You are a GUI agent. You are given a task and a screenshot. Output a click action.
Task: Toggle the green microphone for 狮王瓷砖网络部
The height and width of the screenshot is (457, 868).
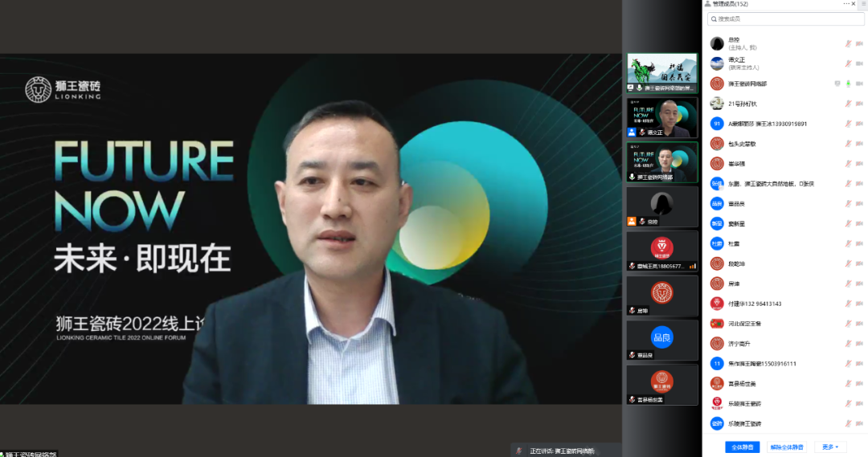(848, 84)
